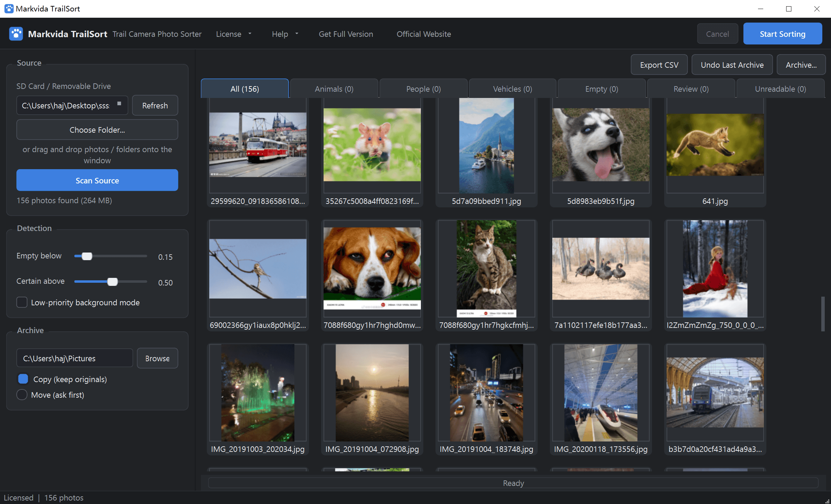Click the Start Sorting button

pos(782,34)
